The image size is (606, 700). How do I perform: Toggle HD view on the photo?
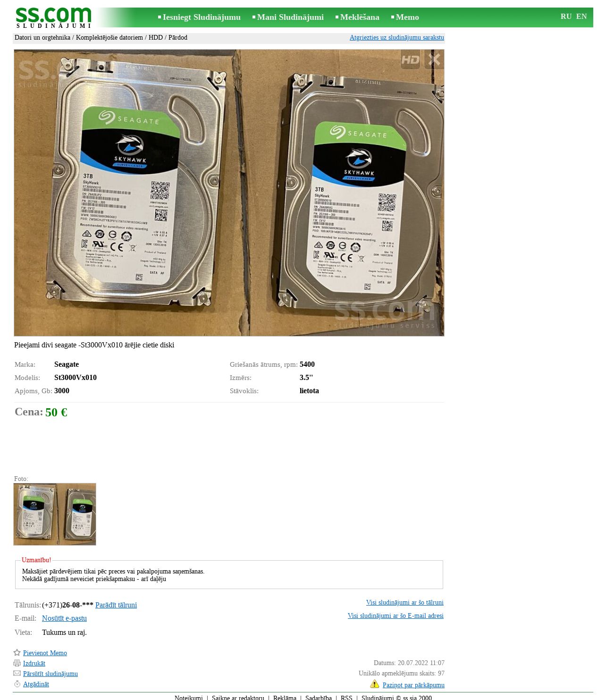pos(410,59)
